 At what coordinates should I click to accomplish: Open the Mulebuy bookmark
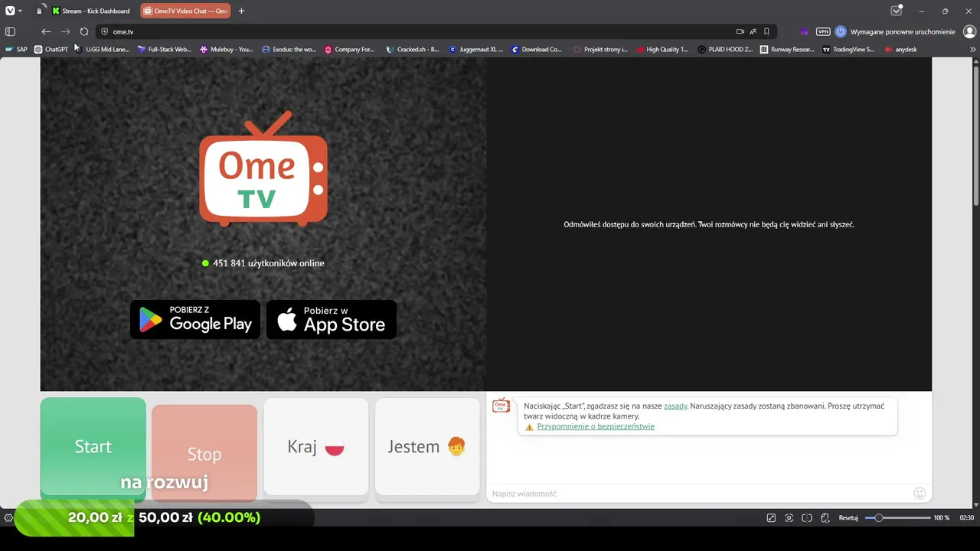click(x=227, y=49)
